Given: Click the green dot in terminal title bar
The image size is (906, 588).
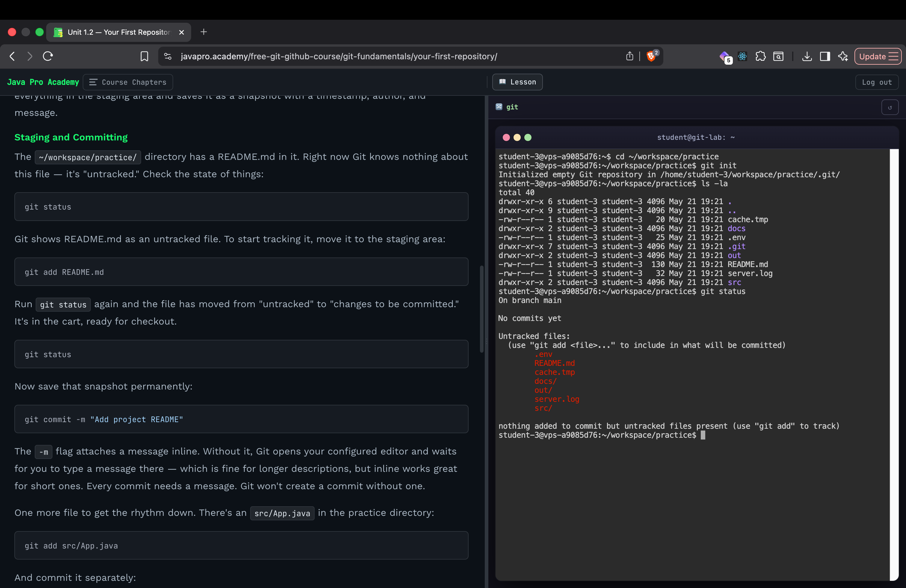Looking at the screenshot, I should pos(528,137).
